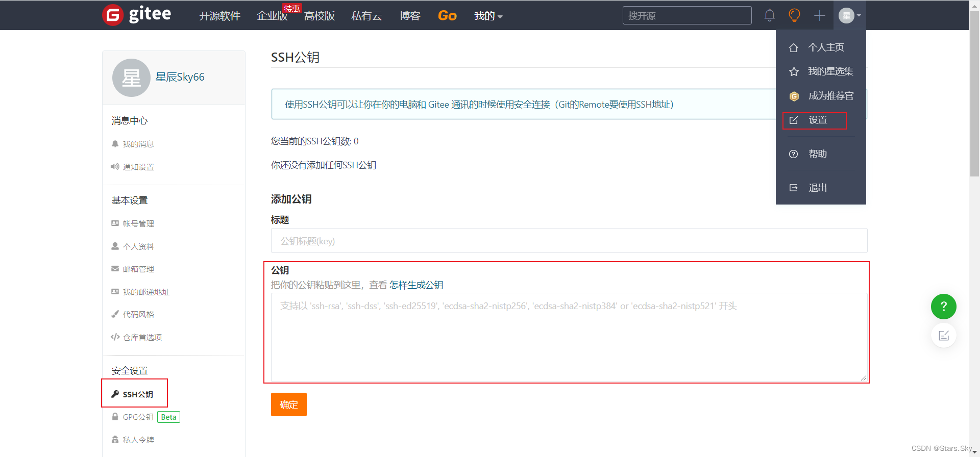Click the brush icon beside 代码风格
980x457 pixels.
tap(115, 314)
